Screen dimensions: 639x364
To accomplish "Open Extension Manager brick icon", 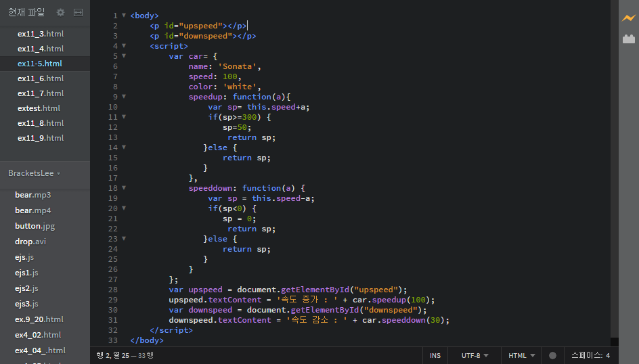I will [x=629, y=39].
